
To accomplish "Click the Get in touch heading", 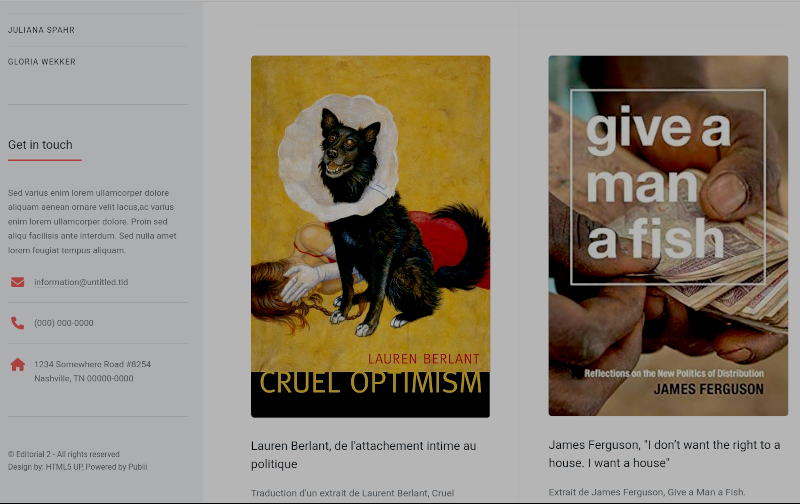I will 40,145.
